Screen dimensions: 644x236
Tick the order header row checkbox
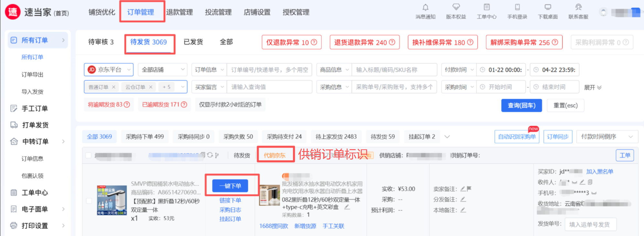coord(88,155)
